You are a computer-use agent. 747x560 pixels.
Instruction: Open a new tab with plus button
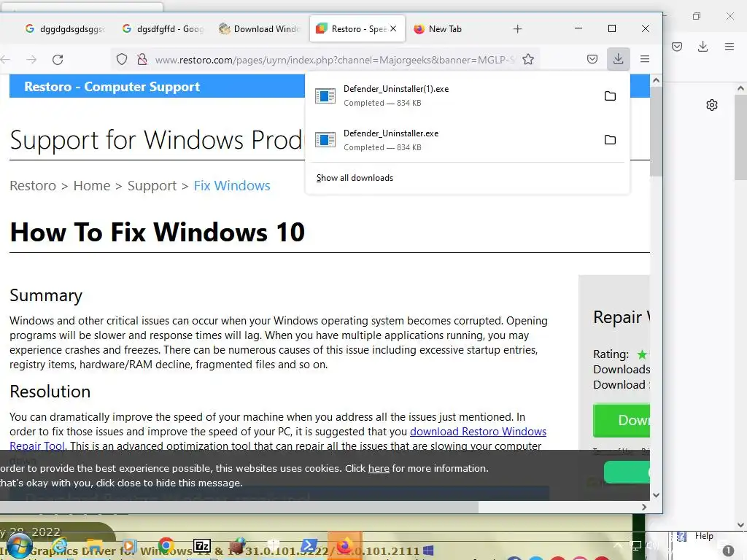(x=517, y=29)
